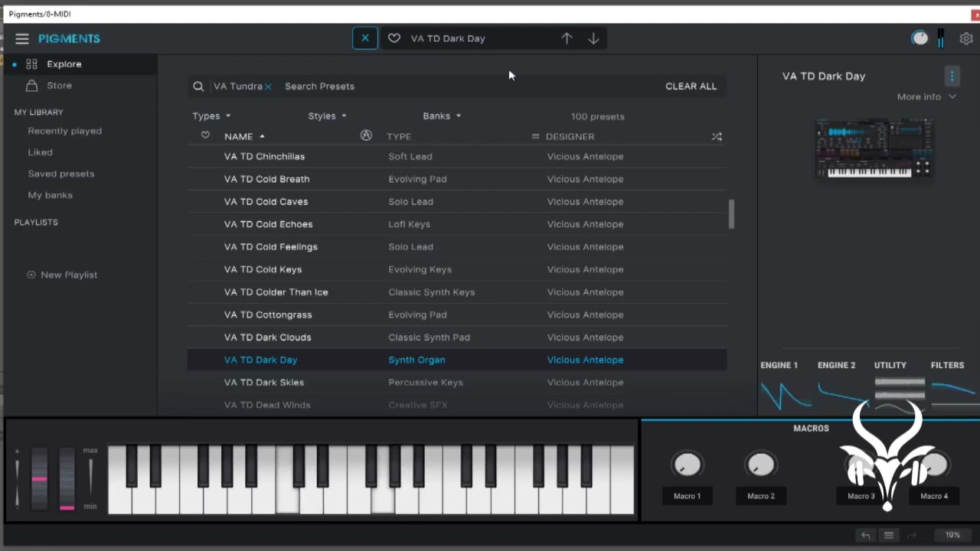Open the UTILITY preview tab
The height and width of the screenshot is (551, 980).
[890, 366]
